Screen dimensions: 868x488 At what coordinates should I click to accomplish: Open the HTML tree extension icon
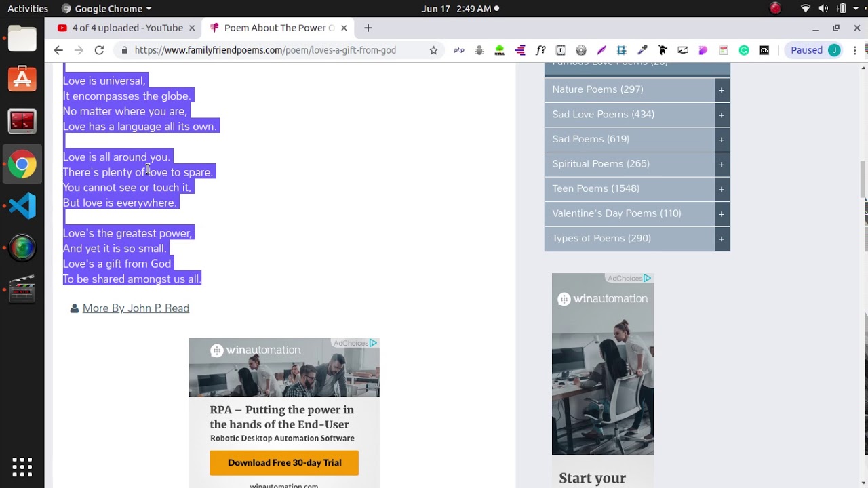500,50
